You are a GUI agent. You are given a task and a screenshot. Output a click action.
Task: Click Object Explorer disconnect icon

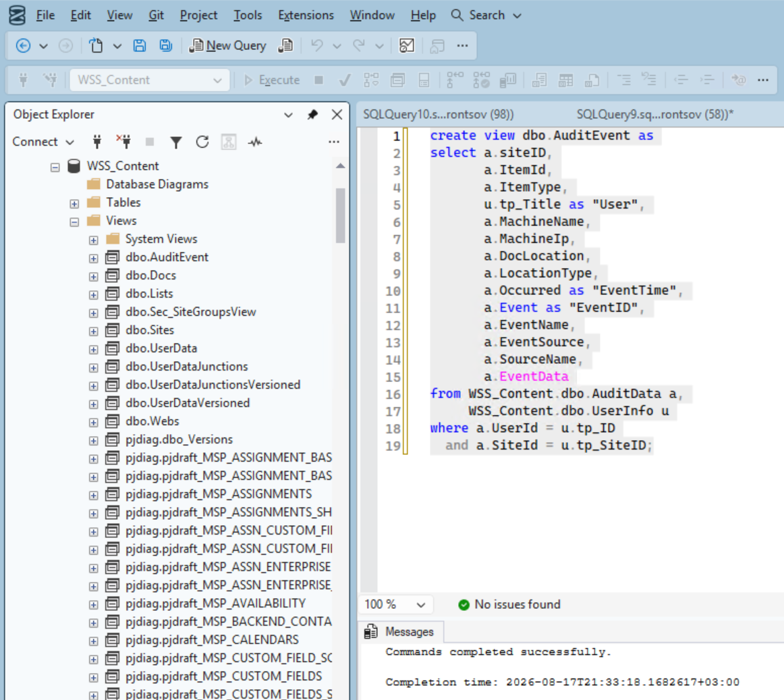[123, 142]
